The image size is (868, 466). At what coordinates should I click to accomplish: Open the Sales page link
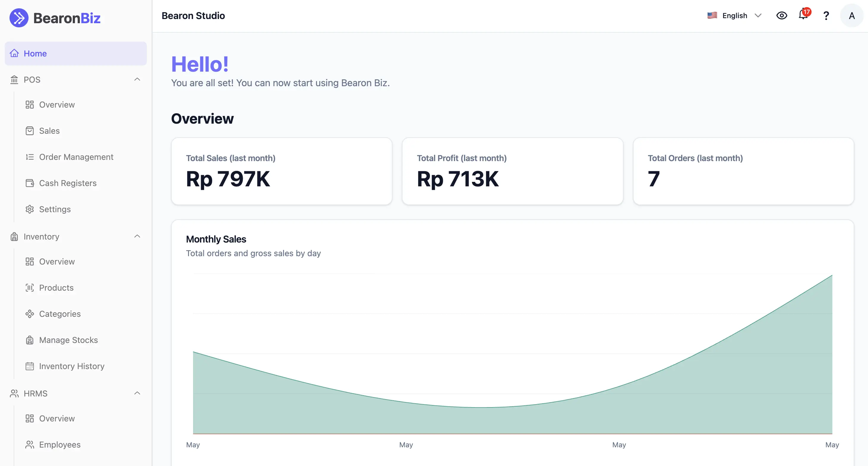[49, 131]
